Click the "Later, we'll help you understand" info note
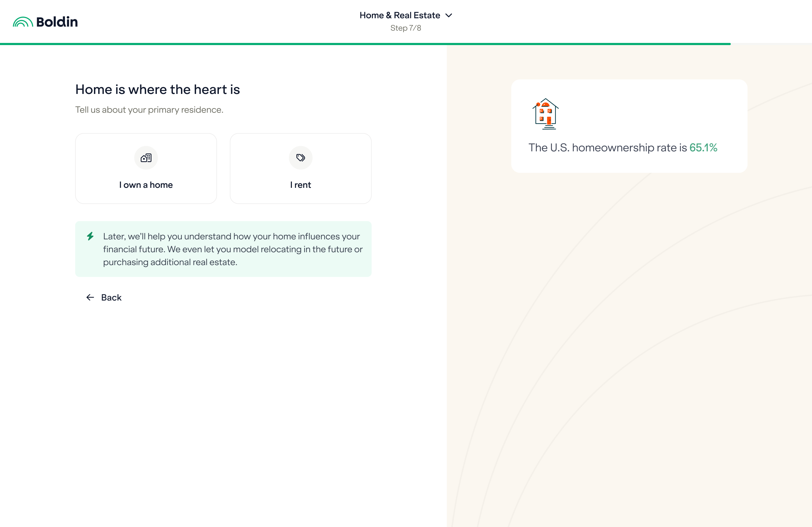The width and height of the screenshot is (812, 527). [x=223, y=249]
